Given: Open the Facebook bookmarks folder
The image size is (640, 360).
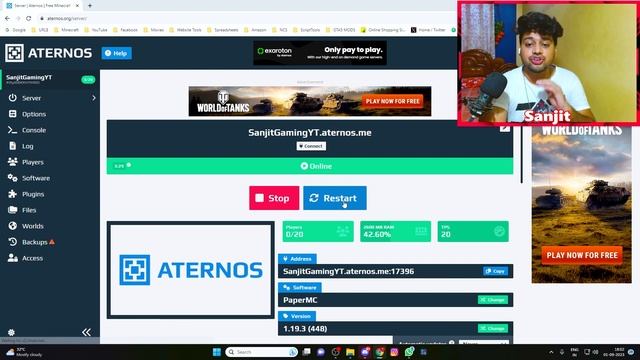Looking at the screenshot, I should click(x=126, y=30).
